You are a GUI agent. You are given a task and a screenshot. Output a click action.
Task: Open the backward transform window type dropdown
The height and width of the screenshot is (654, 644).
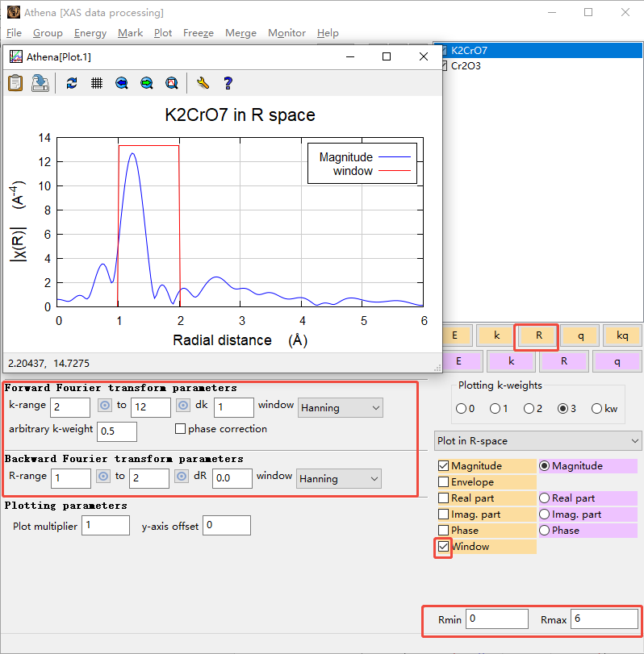click(338, 479)
